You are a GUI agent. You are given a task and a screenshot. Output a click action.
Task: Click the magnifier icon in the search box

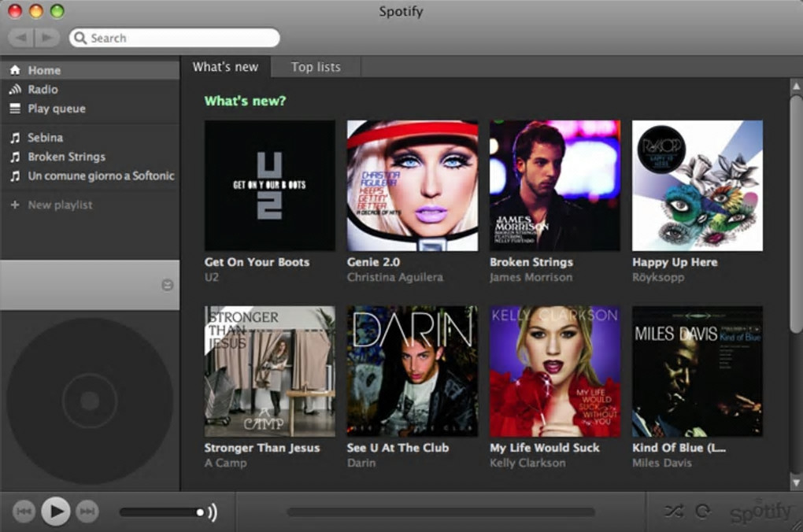point(80,38)
